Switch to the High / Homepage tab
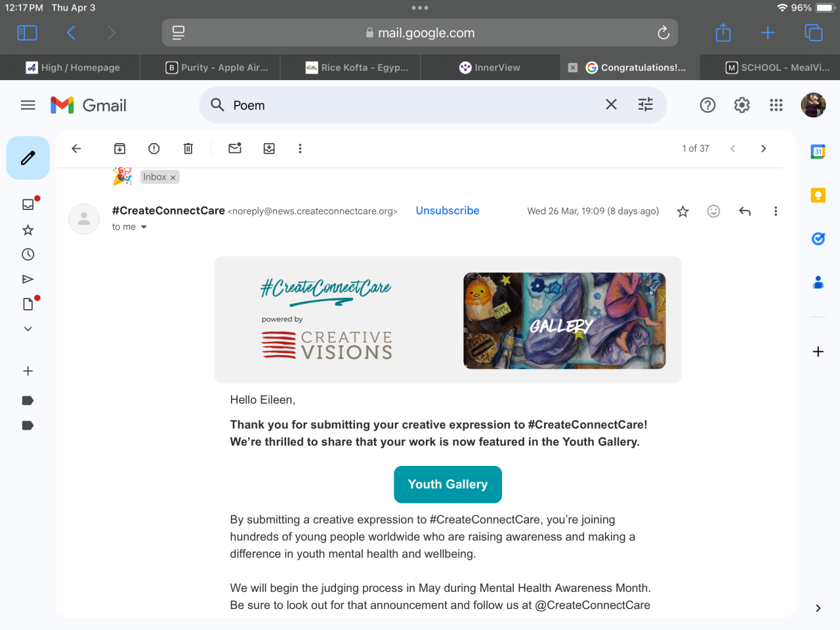840x630 pixels. pos(70,67)
